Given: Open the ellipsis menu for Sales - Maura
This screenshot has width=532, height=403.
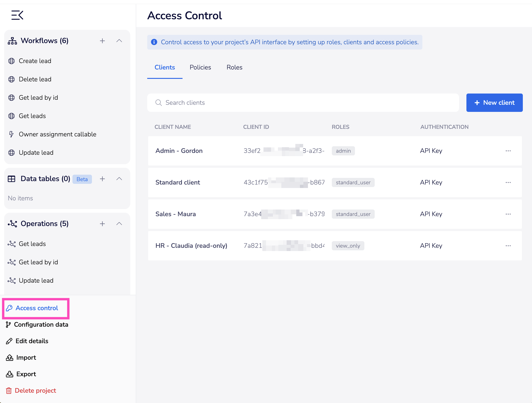Looking at the screenshot, I should 508,214.
